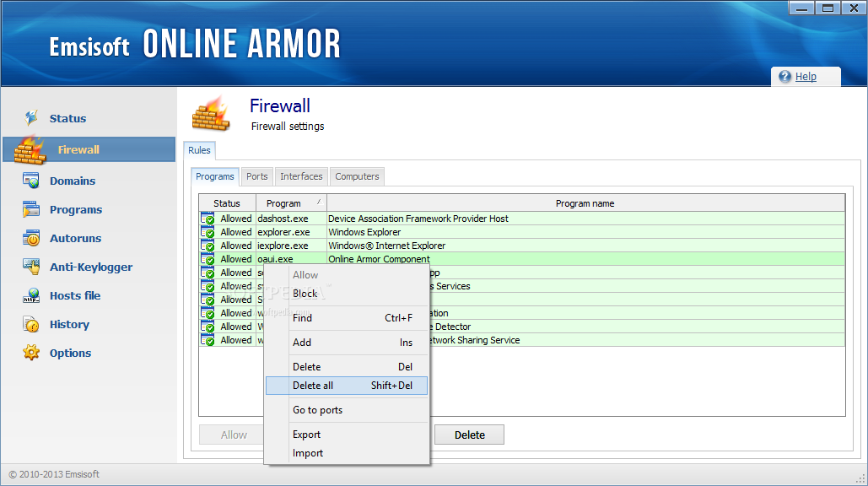
Task: Select the dashost.exe program cell
Action: coord(291,219)
